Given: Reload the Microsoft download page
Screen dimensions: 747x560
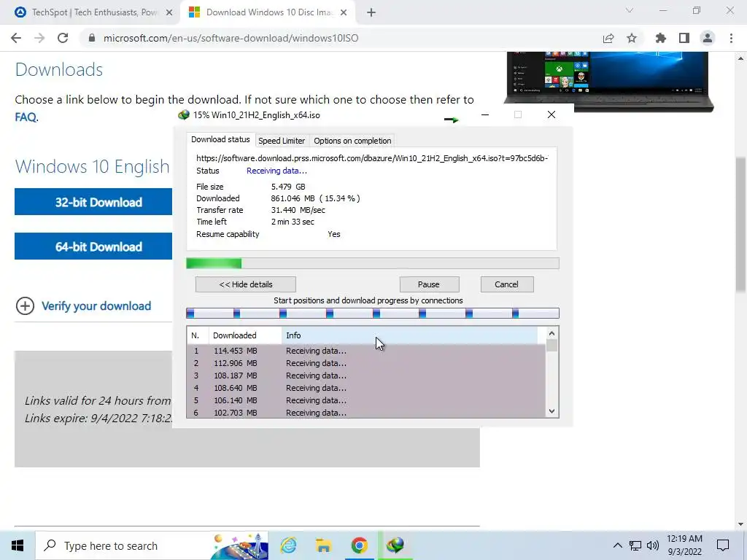Looking at the screenshot, I should [63, 38].
